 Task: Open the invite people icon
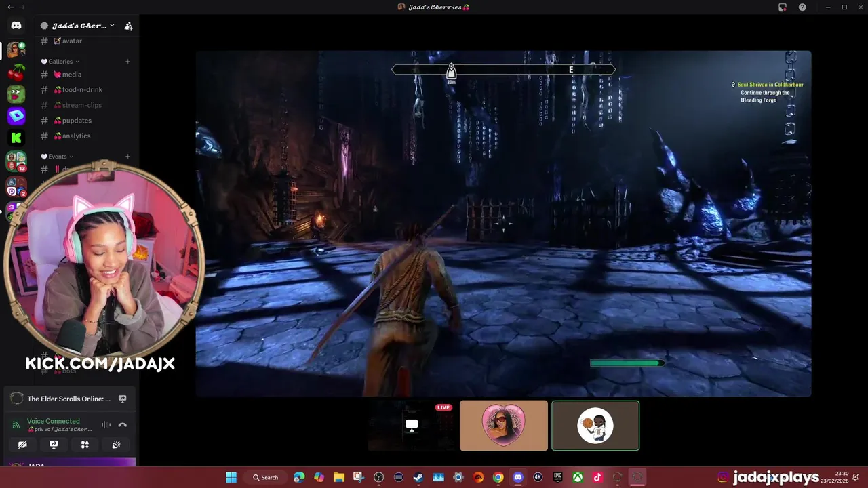click(x=128, y=26)
